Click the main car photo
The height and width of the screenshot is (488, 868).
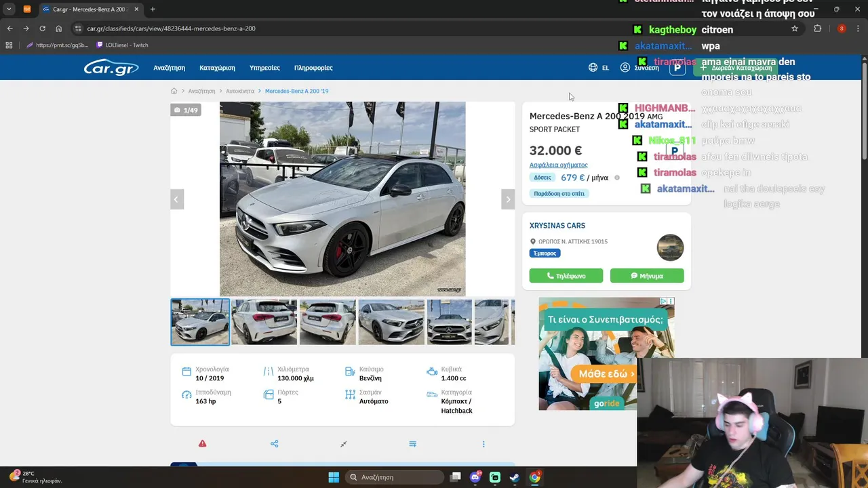[342, 199]
